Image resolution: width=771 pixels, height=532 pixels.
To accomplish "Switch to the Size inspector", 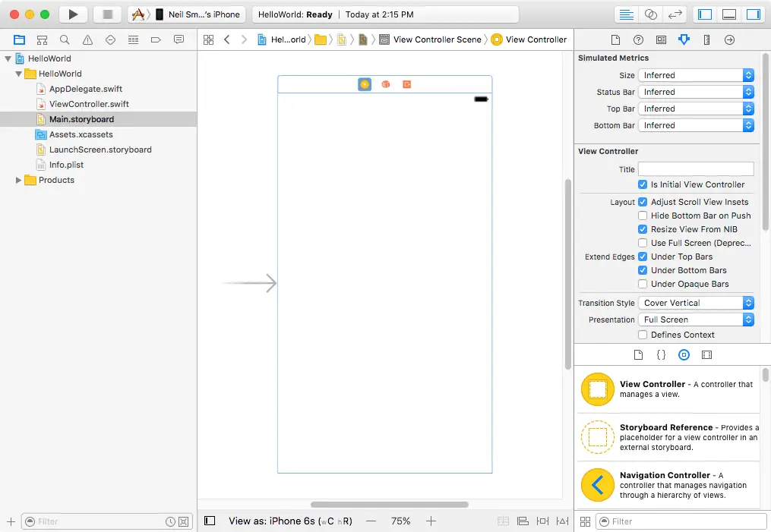I will point(706,39).
